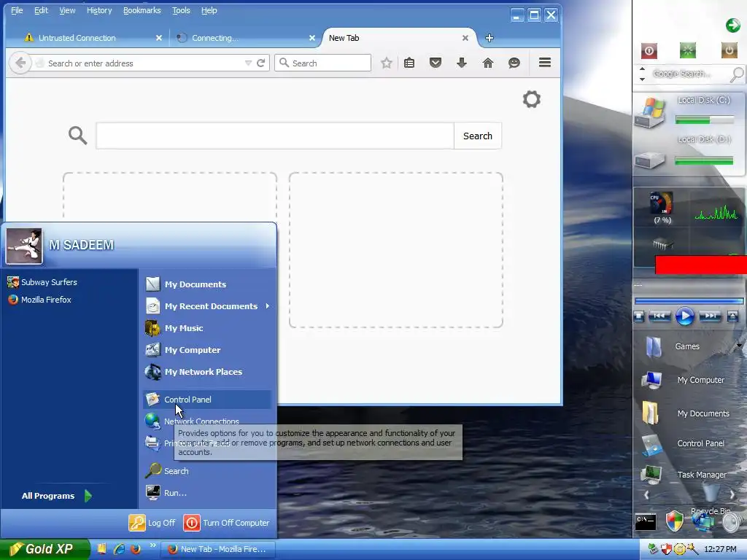Expand the quick launch overflow chevron
The height and width of the screenshot is (560, 747).
click(x=152, y=545)
